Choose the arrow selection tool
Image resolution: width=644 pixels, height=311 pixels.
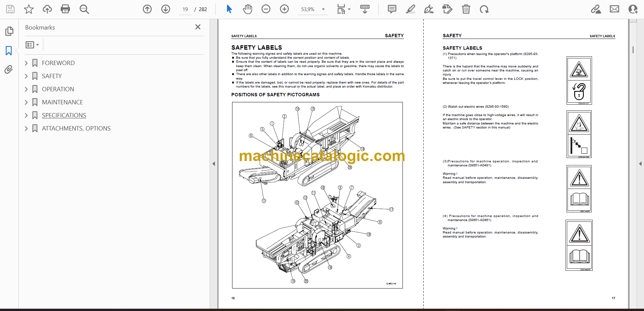pos(229,9)
